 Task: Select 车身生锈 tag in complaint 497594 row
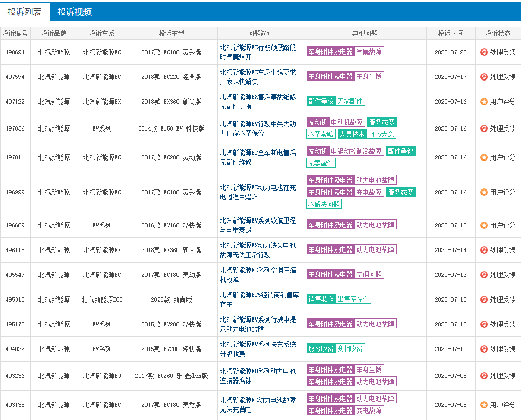(x=369, y=76)
